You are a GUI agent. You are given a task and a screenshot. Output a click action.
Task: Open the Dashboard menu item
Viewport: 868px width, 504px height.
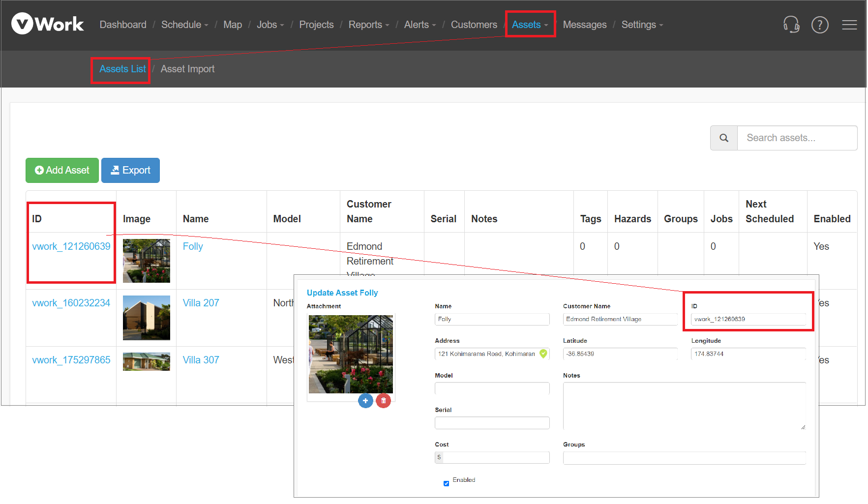click(123, 25)
